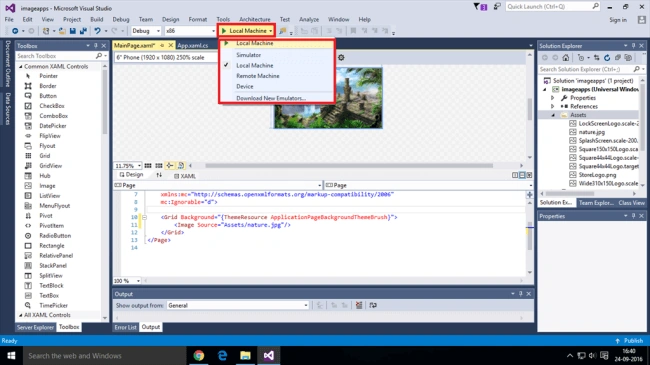Viewport: 650px width, 365px height.
Task: Click Show All Files icon in Solution Explorer
Action: pos(628,58)
